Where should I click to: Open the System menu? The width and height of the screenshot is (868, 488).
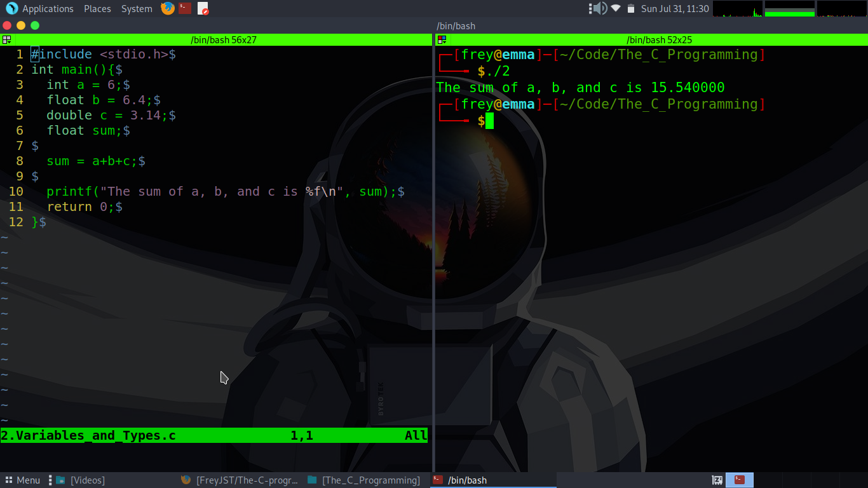click(137, 9)
